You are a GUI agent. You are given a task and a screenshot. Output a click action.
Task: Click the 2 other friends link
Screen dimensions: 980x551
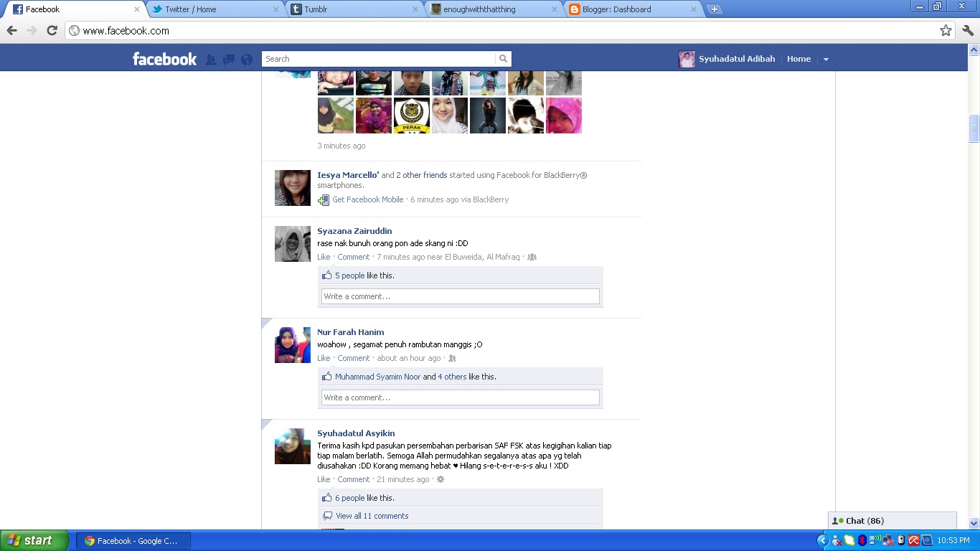[421, 175]
